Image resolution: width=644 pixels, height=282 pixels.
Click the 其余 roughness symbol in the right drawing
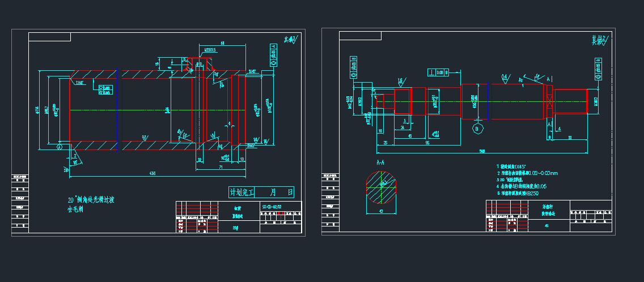[599, 40]
